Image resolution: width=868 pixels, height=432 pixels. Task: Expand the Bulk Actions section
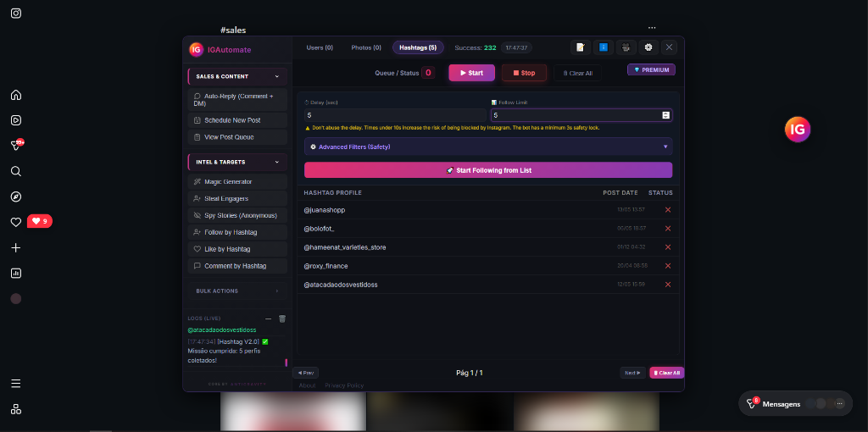click(x=237, y=291)
